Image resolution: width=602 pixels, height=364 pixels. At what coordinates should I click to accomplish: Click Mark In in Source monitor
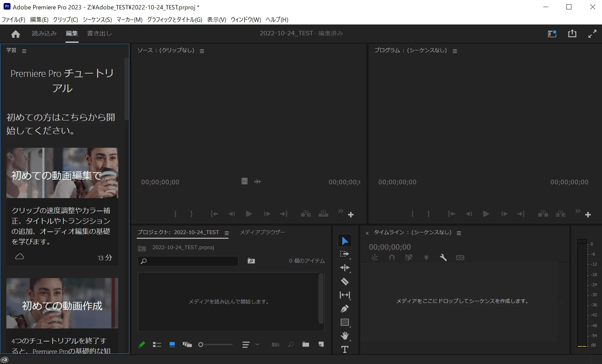pos(175,214)
